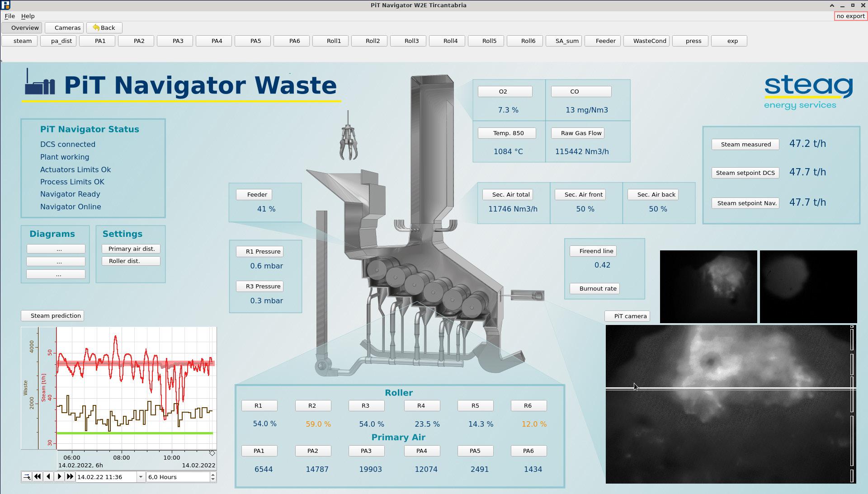Click the 'no export' status indicator
868x494 pixels.
point(850,16)
